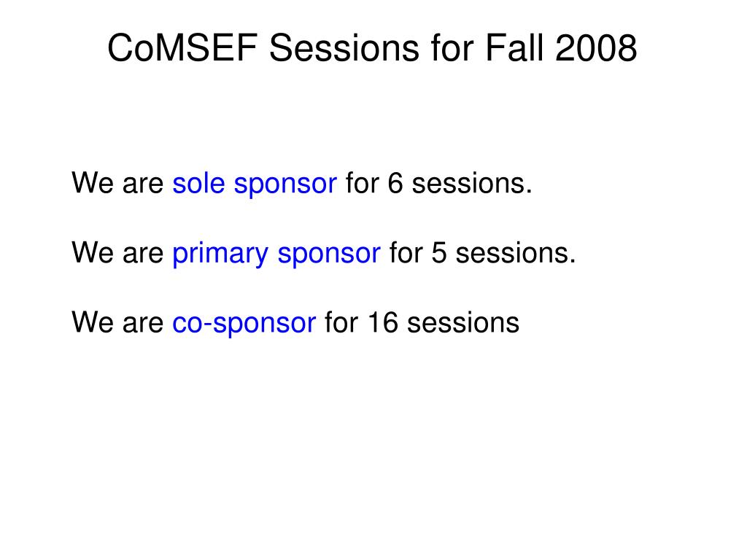This screenshot has width=747, height=560.
Task: Select the slide title "CoMSEF Sessions for Fall 2008"
Action: (x=372, y=48)
